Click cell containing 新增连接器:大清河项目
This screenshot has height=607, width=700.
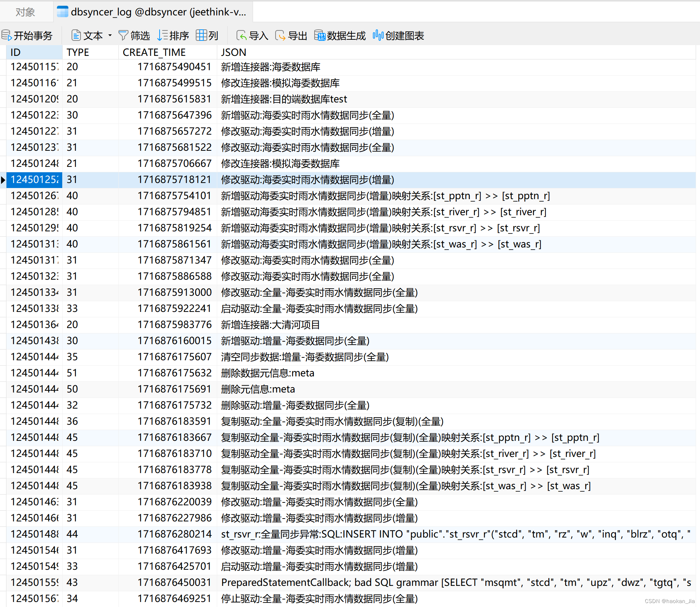(x=270, y=325)
